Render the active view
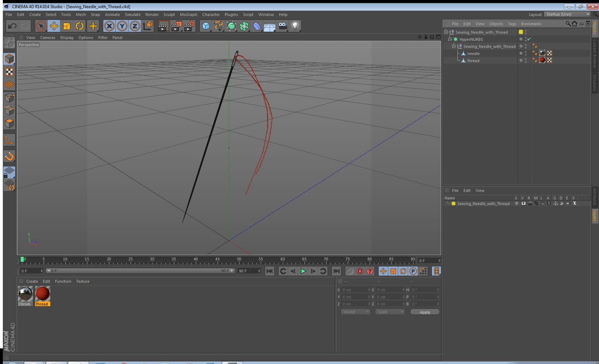The width and height of the screenshot is (599, 364). tap(163, 26)
